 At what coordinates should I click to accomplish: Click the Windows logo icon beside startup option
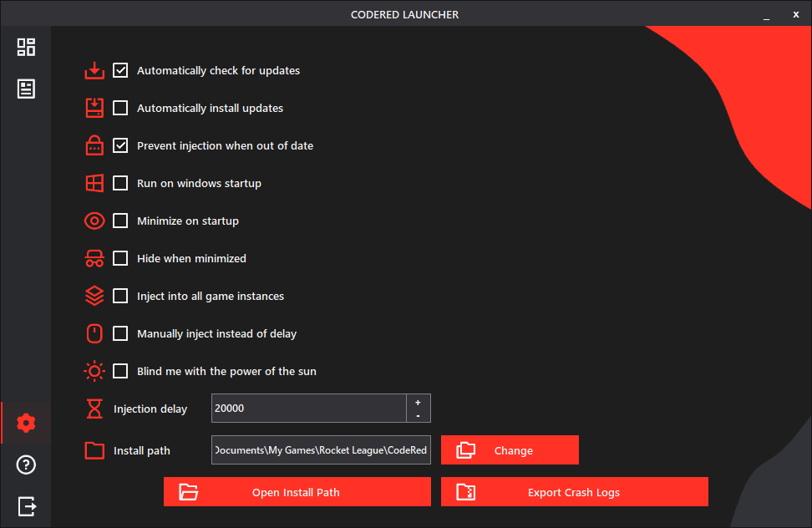tap(94, 183)
